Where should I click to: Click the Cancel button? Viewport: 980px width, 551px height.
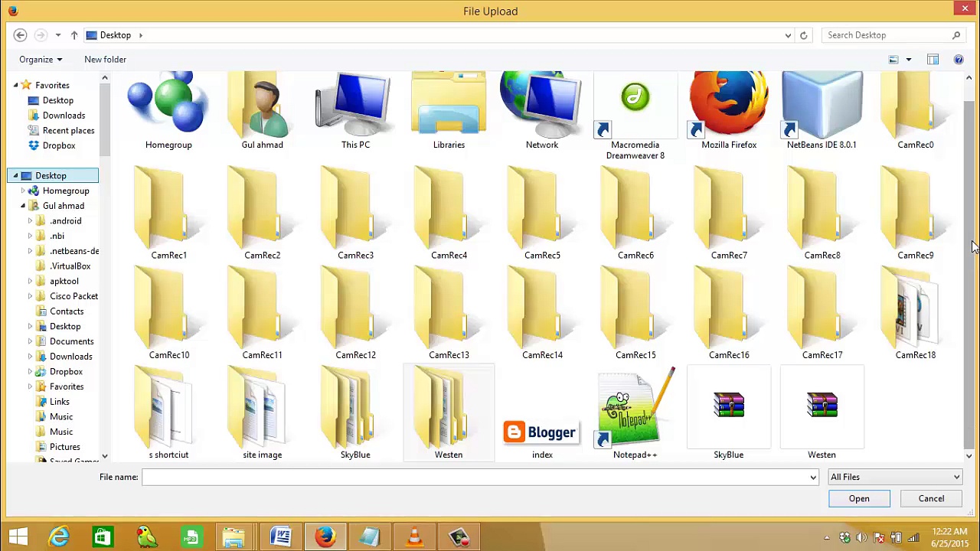coord(931,498)
